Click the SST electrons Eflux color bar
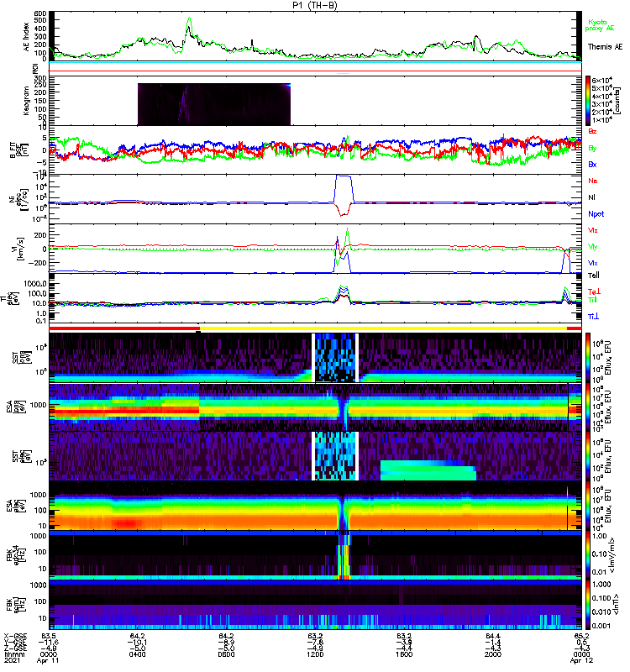Image resolution: width=630 pixels, height=672 pixels. (x=588, y=456)
